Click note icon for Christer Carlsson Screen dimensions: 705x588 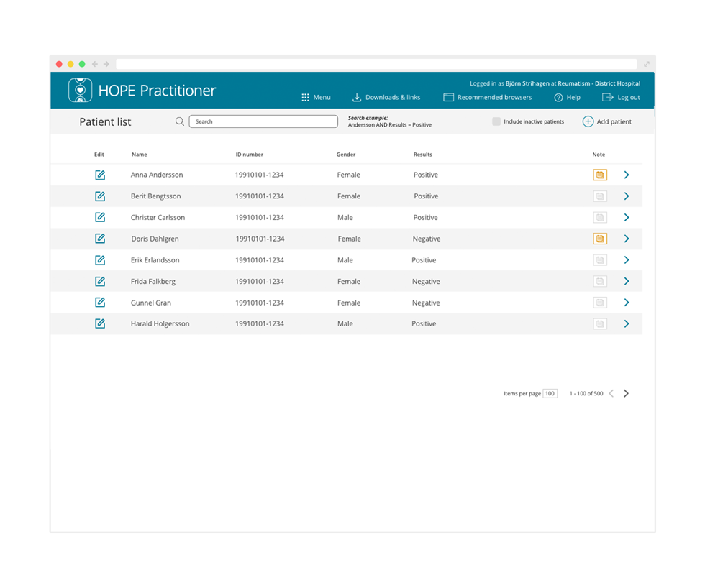(600, 217)
